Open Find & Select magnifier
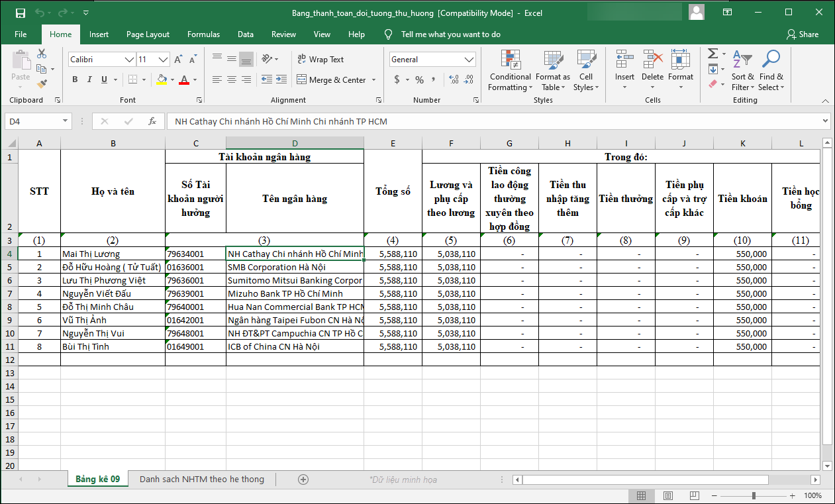This screenshot has height=504, width=835. tap(771, 71)
